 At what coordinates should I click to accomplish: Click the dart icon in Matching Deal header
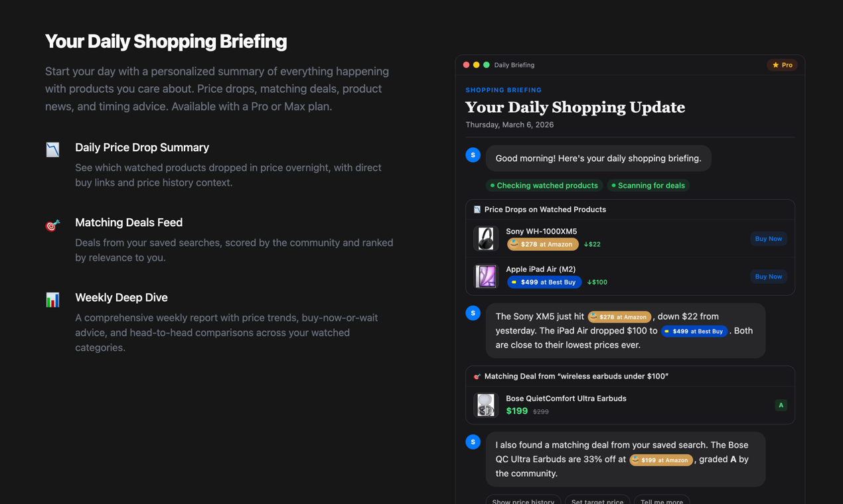tap(477, 375)
